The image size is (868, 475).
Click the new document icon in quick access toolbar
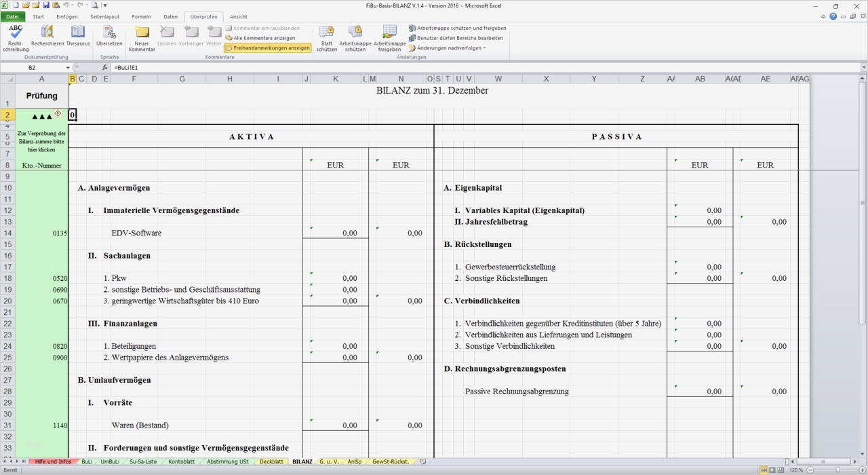[16, 5]
